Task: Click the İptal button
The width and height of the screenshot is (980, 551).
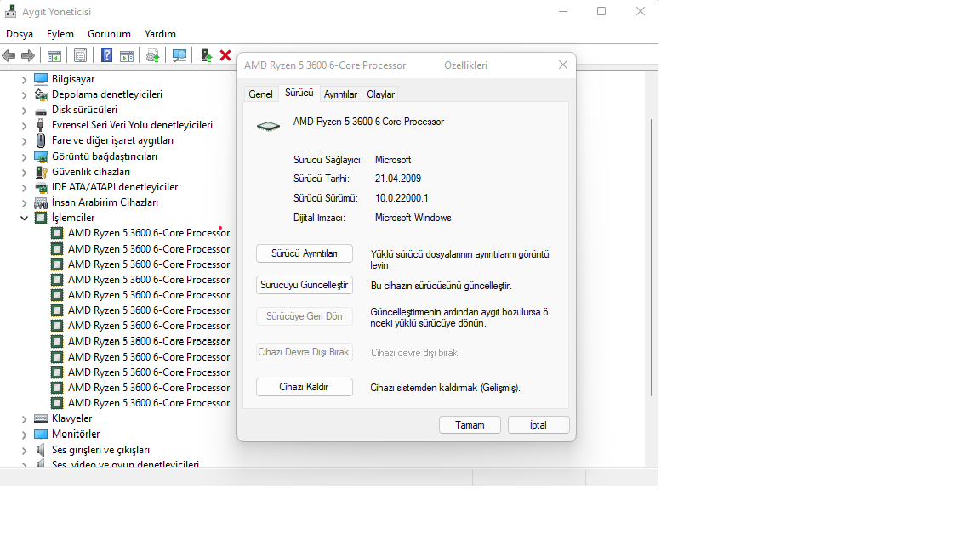Action: [x=538, y=425]
